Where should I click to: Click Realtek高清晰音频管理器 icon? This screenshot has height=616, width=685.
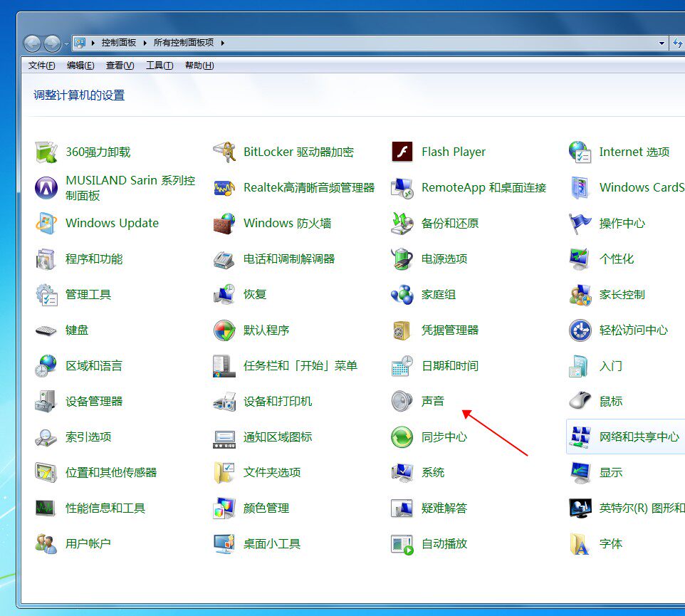pyautogui.click(x=224, y=188)
